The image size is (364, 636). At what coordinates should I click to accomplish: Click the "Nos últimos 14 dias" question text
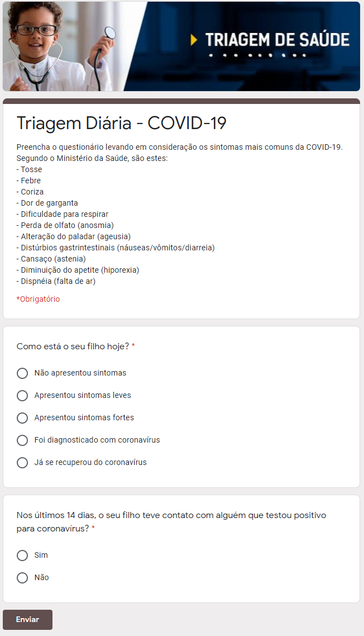point(171,521)
